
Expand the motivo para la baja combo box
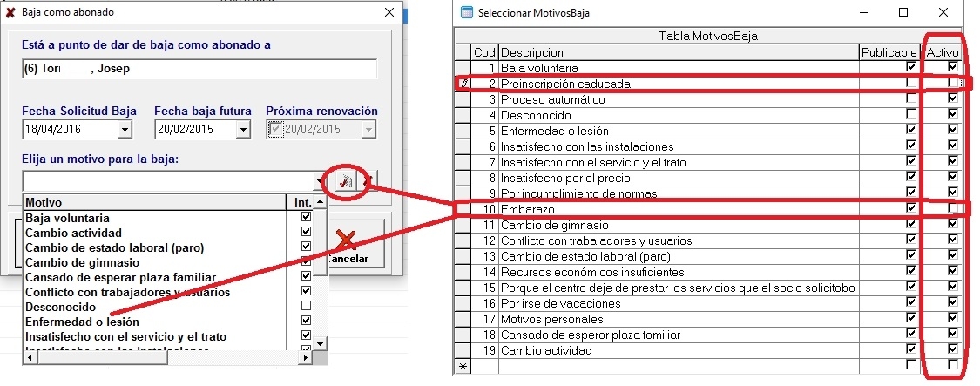pyautogui.click(x=321, y=182)
